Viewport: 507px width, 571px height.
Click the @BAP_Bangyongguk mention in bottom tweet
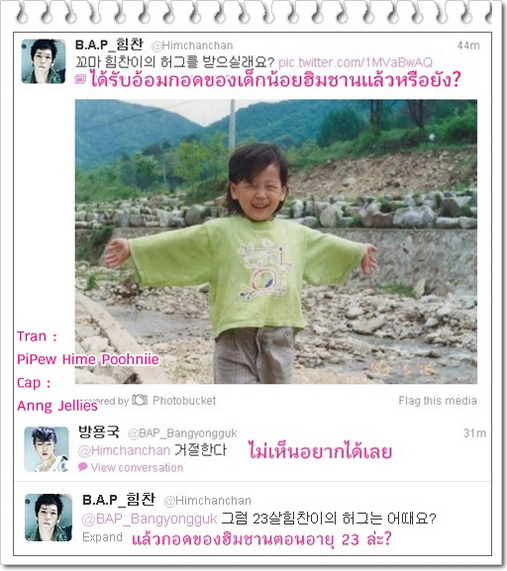coord(150,519)
